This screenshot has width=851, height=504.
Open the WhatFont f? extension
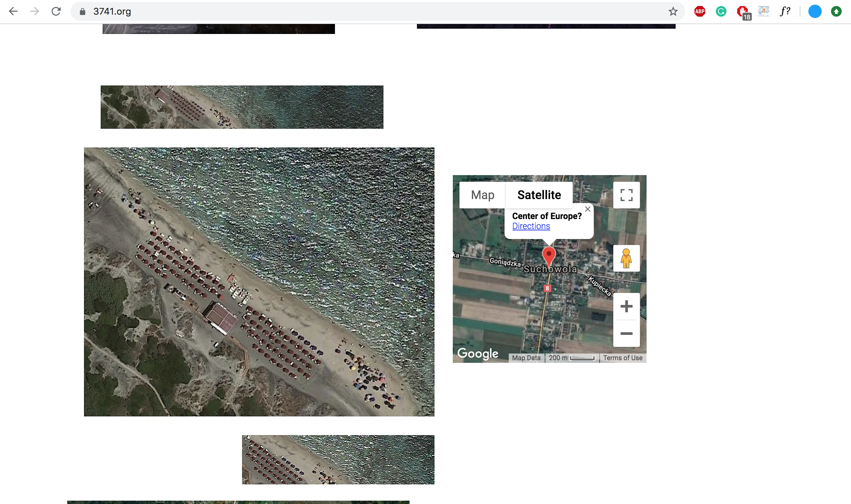[785, 12]
